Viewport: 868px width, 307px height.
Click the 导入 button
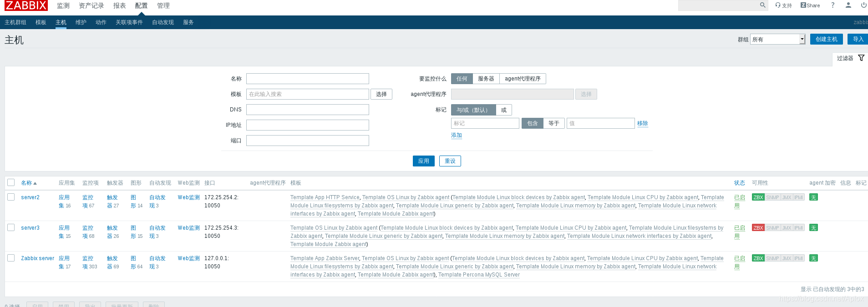[858, 39]
